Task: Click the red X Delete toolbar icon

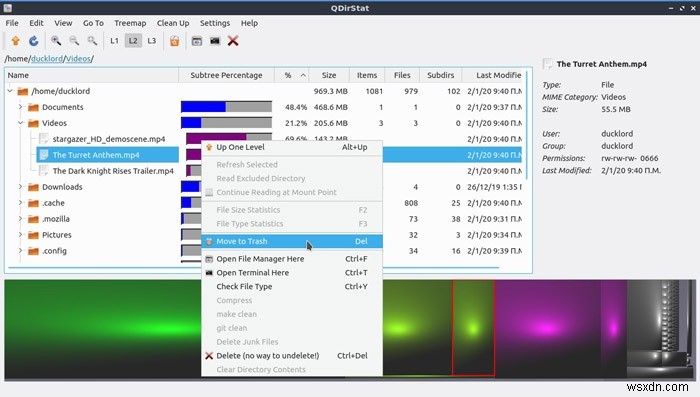Action: (x=233, y=41)
